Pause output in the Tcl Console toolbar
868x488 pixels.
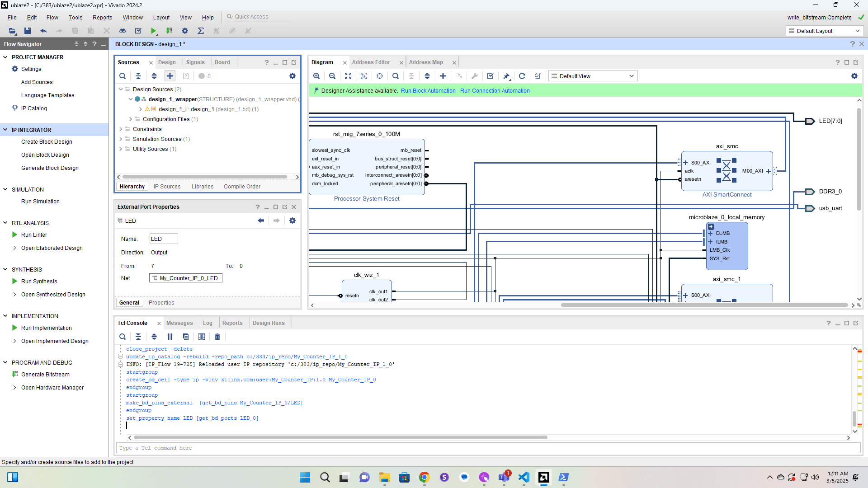[170, 337]
